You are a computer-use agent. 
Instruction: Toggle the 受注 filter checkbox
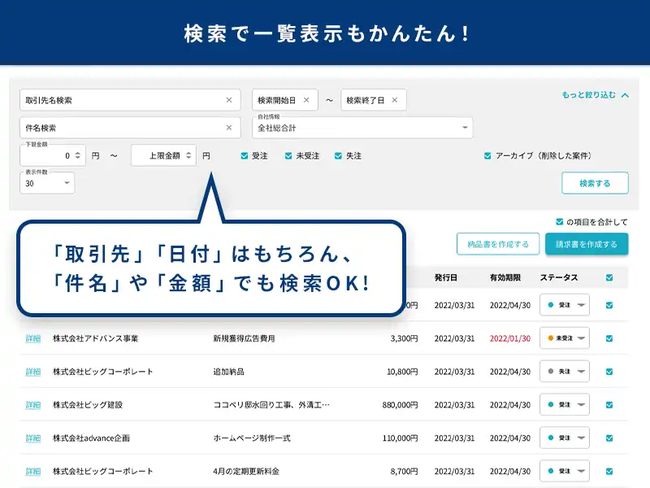click(245, 156)
